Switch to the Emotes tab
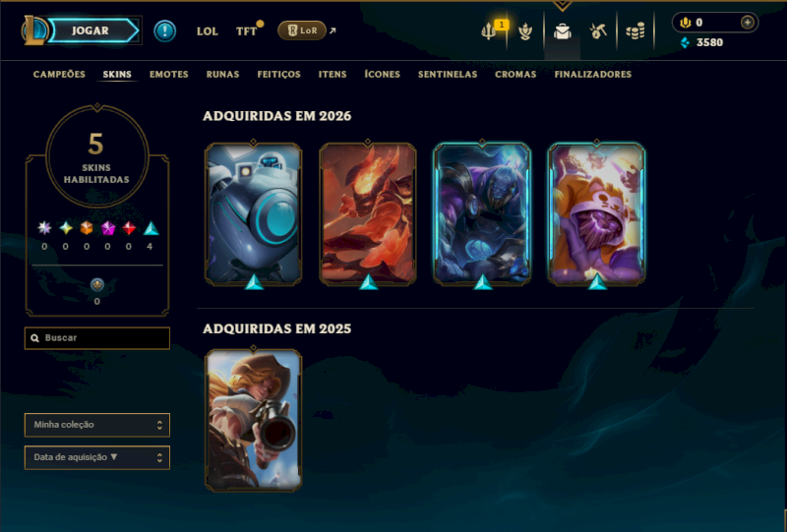 tap(168, 75)
